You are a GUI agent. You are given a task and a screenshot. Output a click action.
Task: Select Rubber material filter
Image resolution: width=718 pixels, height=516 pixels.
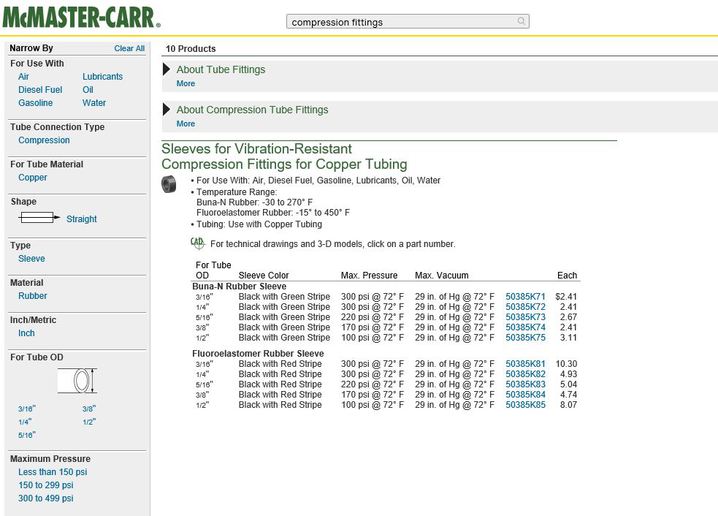coord(33,296)
